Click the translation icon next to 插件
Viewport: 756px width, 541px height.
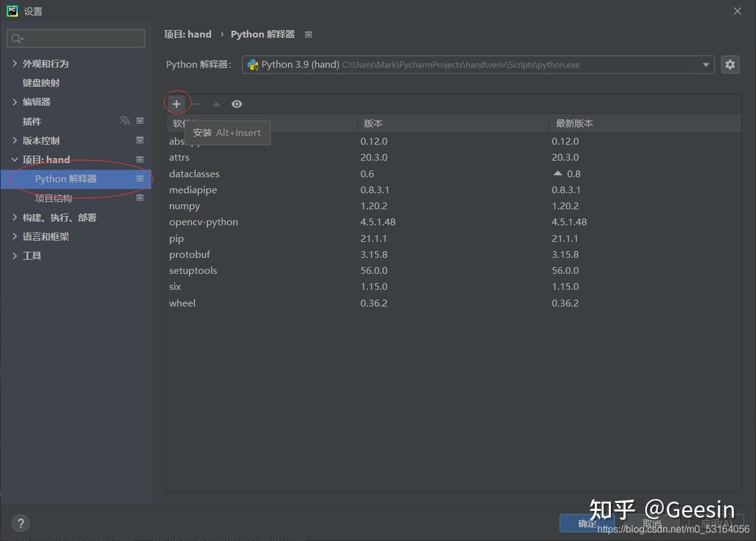point(124,121)
